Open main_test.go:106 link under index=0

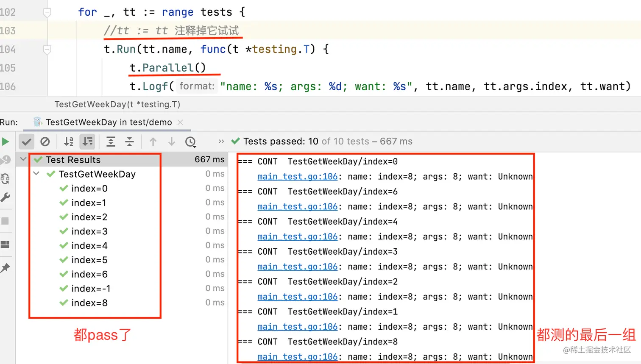point(298,177)
